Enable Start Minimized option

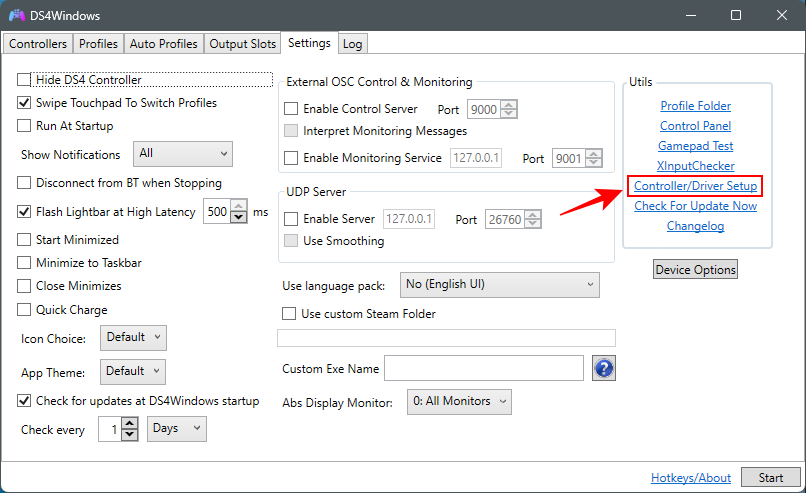pyautogui.click(x=24, y=240)
